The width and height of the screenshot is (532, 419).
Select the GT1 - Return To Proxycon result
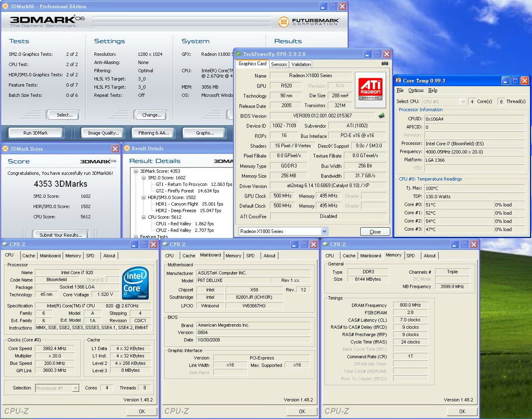(194, 184)
